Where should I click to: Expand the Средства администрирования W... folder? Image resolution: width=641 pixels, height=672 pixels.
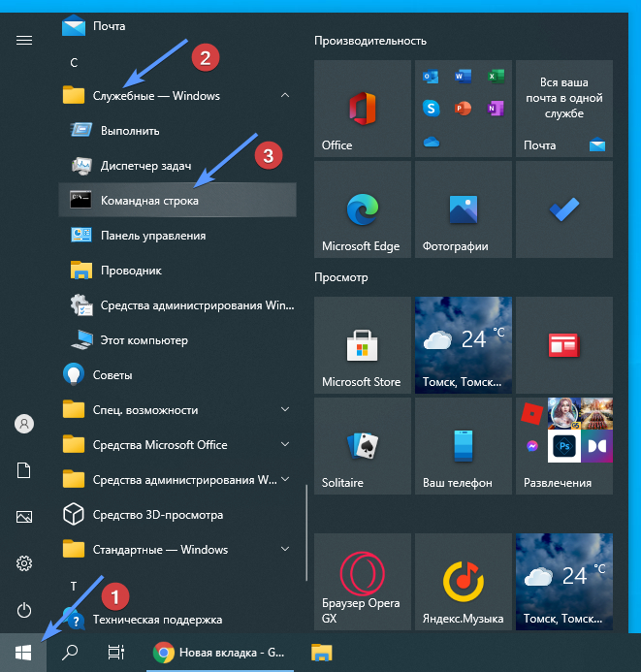click(x=177, y=480)
